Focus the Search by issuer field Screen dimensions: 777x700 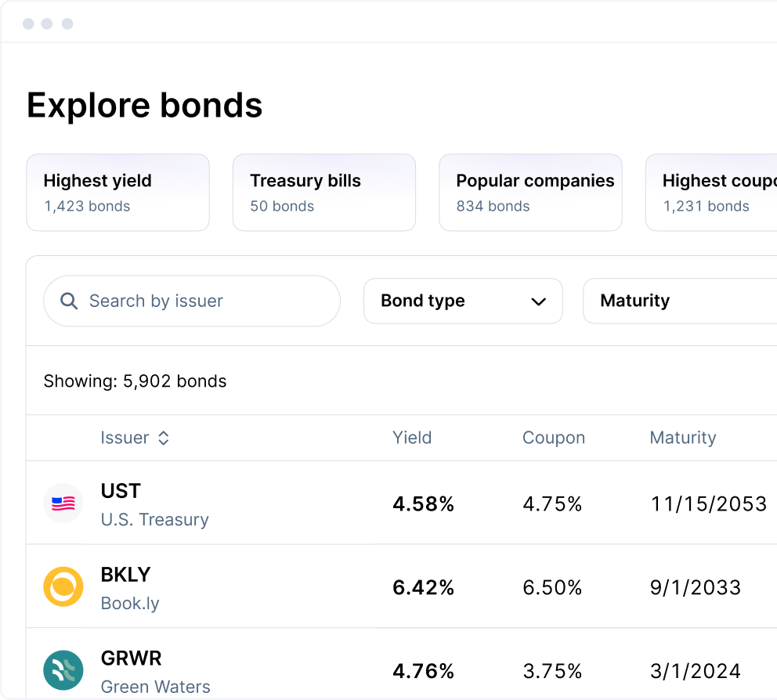click(x=192, y=301)
